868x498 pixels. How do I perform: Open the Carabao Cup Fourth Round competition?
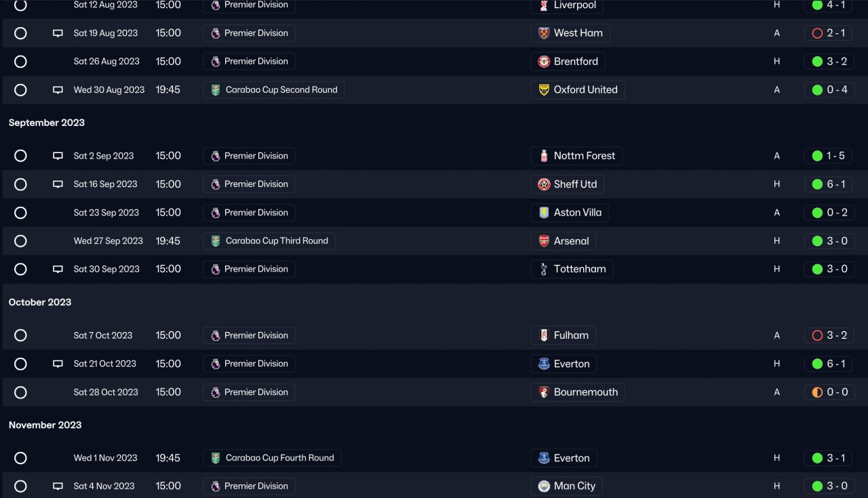pyautogui.click(x=272, y=458)
